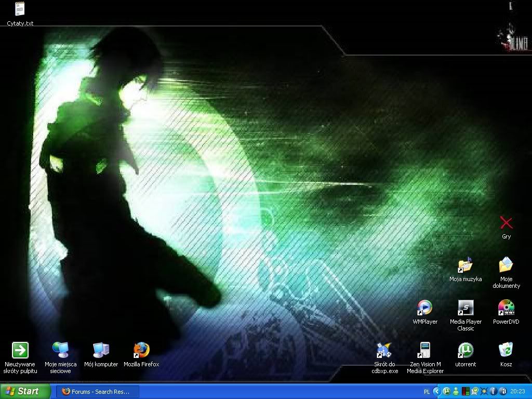Open the PL language bar selector
532x399 pixels.
(427, 392)
